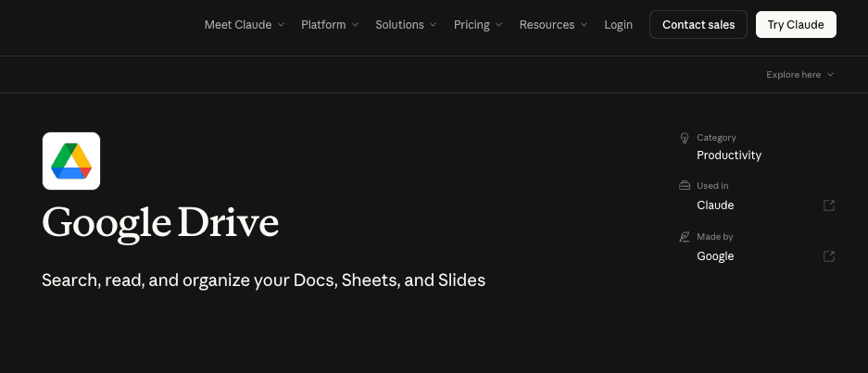
Task: Click the Google Drive logo icon
Action: coord(71,161)
